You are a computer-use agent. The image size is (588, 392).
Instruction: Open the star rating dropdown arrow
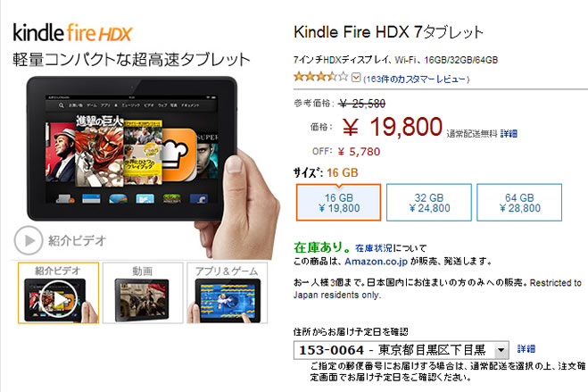click(356, 78)
